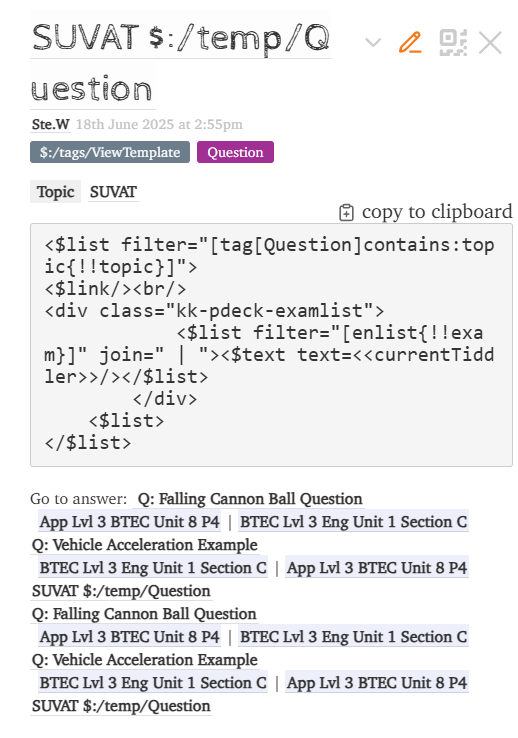The image size is (518, 738).
Task: Open the first Q: Vehicle Acceleration Example link
Action: point(144,545)
